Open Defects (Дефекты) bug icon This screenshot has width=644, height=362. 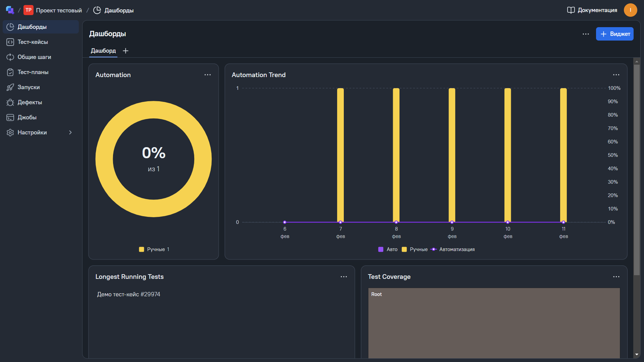tap(10, 102)
